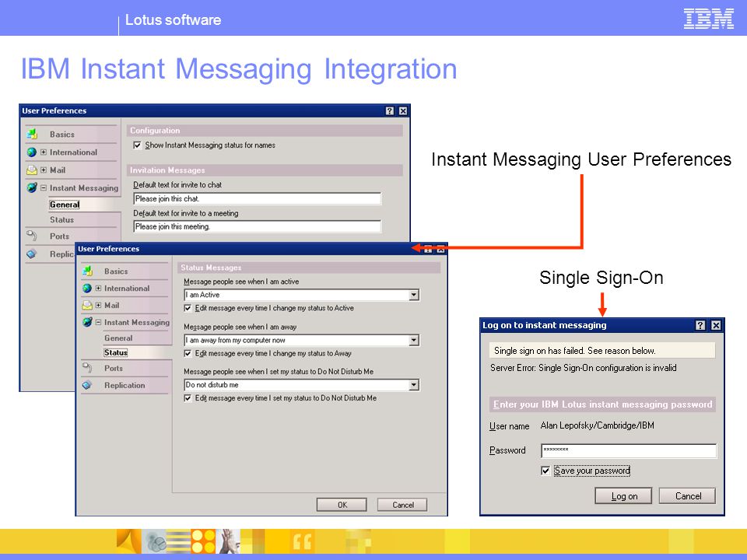Click the 'Please join this meeting.' text field
Image resolution: width=747 pixels, height=560 pixels.
pos(258,226)
